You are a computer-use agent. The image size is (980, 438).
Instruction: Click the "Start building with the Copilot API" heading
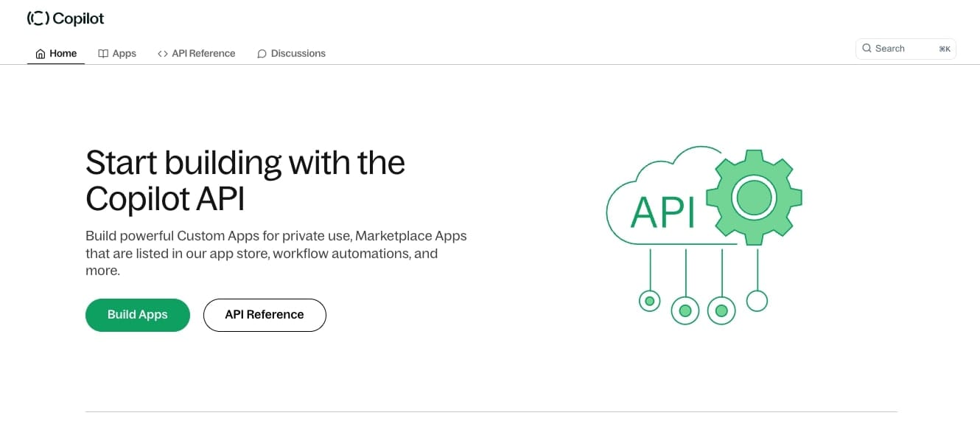245,180
